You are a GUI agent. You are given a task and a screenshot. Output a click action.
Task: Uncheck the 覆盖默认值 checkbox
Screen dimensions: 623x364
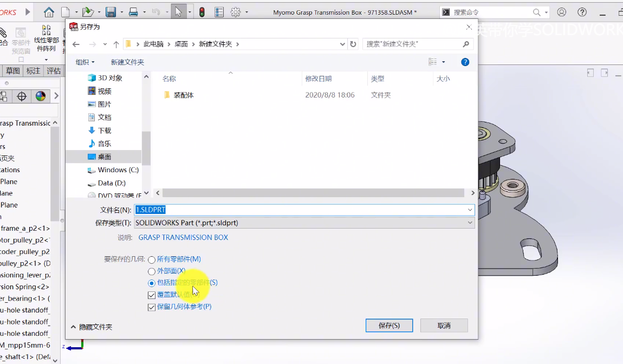(152, 294)
